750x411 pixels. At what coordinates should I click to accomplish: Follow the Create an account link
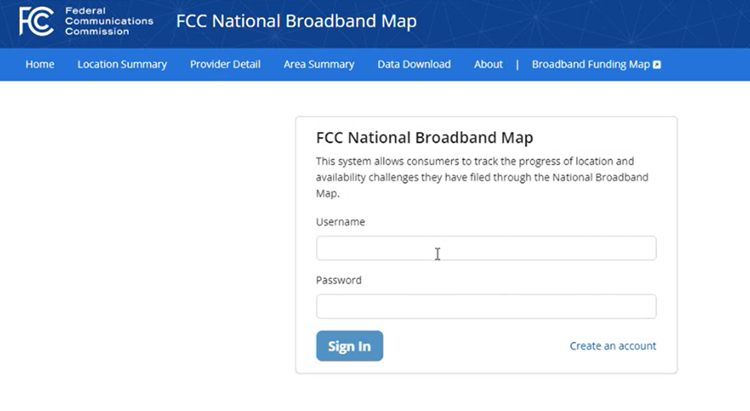[x=613, y=346]
